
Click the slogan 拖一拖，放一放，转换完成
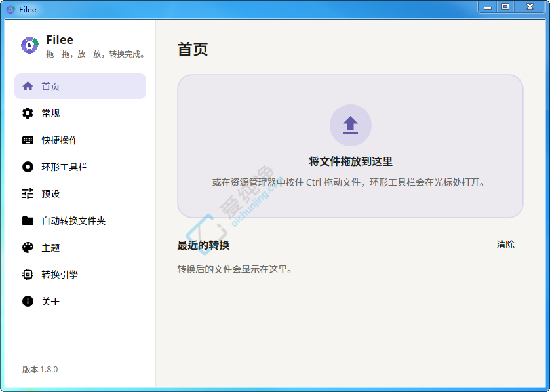[x=96, y=54]
